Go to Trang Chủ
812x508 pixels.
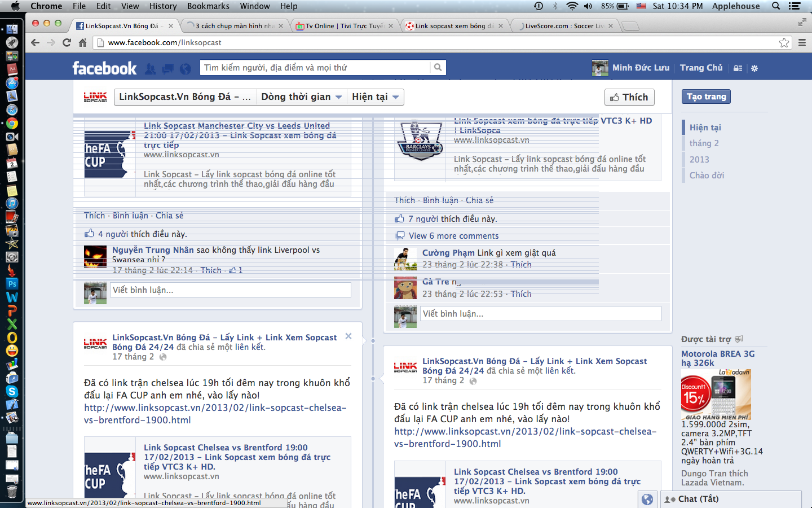pyautogui.click(x=701, y=68)
